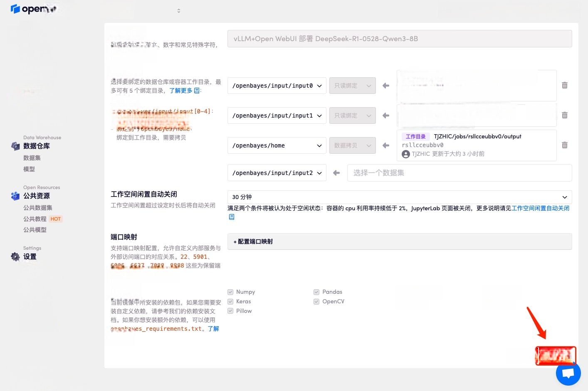This screenshot has width=588, height=391.
Task: Open the workspace switcher arrows at top
Action: coord(179,11)
